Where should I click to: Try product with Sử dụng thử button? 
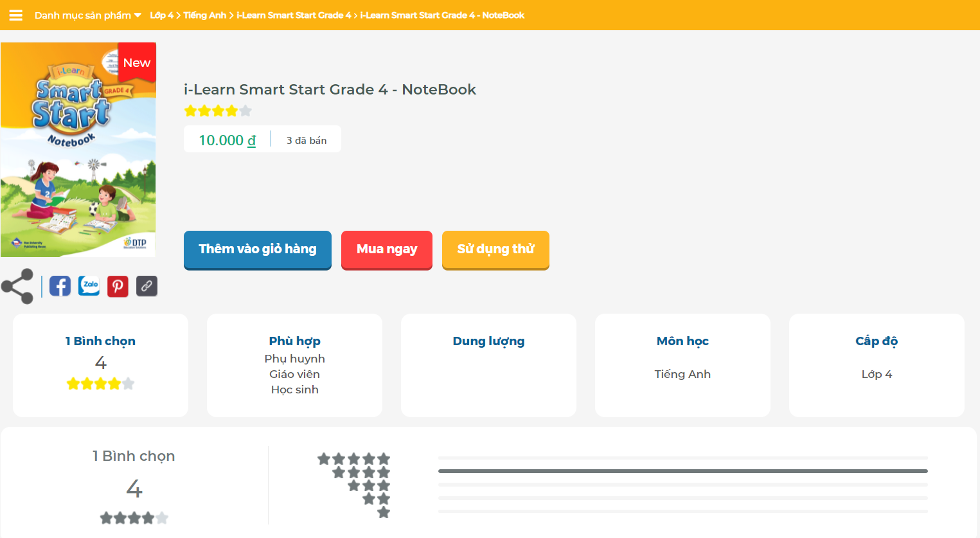[x=495, y=249]
